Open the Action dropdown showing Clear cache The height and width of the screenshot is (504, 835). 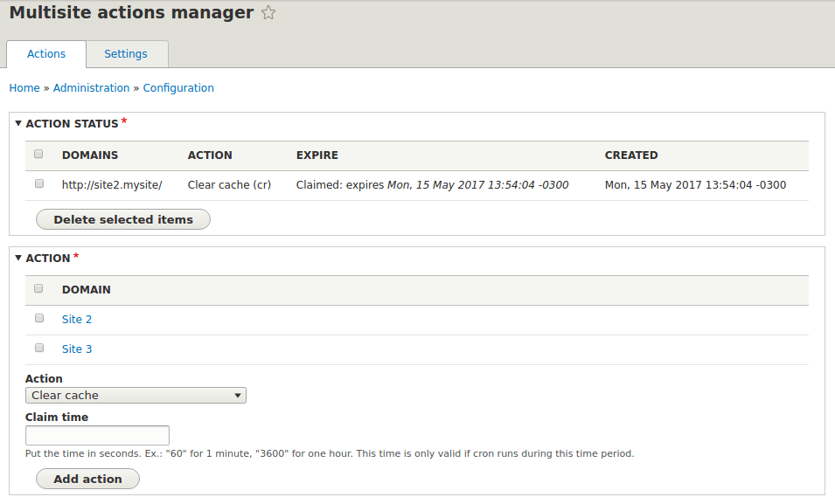(136, 396)
